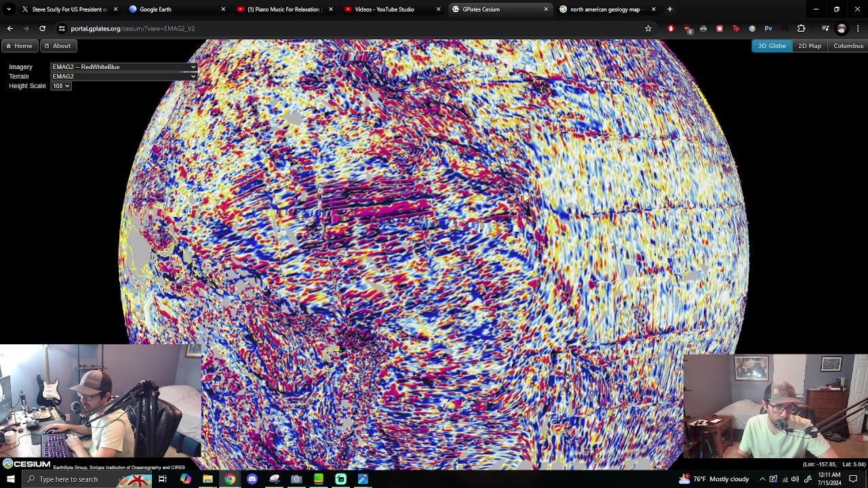The image size is (868, 488).
Task: Open Chrome profile avatar
Action: point(842,28)
